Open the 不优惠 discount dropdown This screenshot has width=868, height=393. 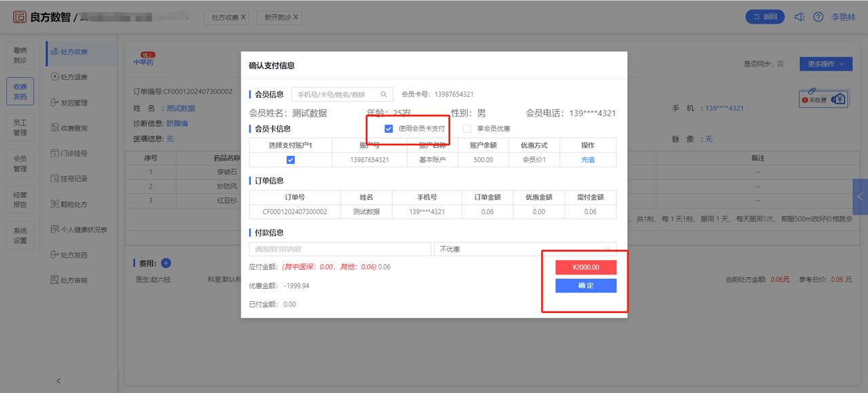pyautogui.click(x=525, y=249)
